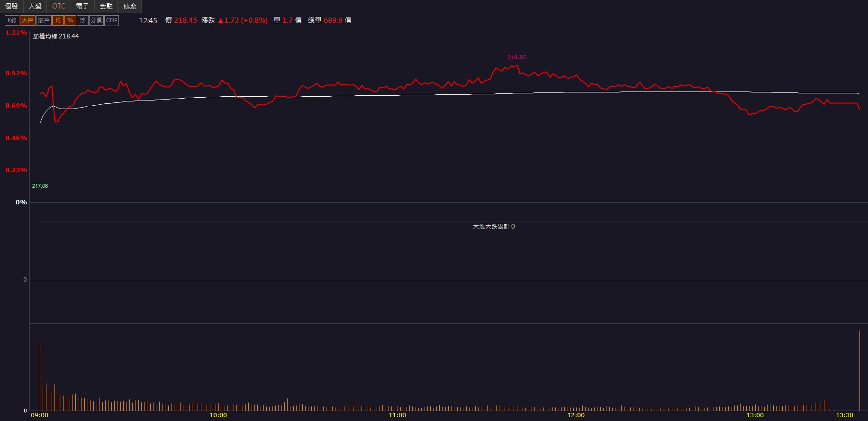Toggle the K線 chart mode

point(12,20)
